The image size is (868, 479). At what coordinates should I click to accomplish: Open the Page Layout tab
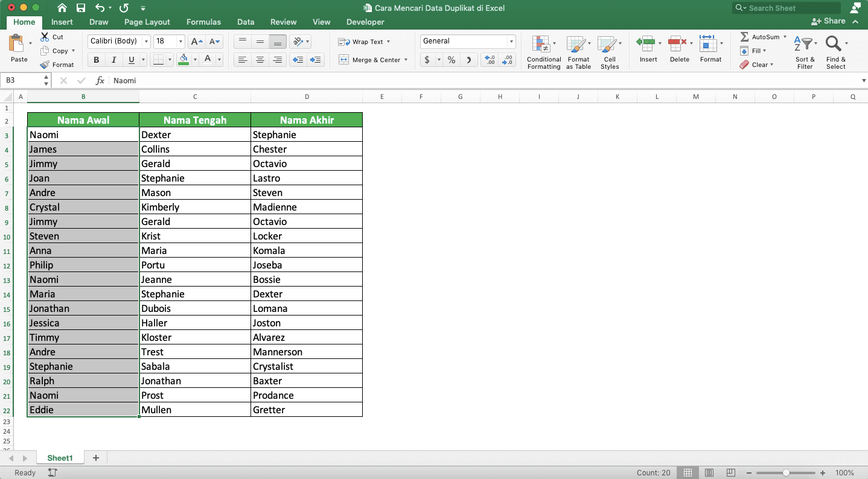147,22
